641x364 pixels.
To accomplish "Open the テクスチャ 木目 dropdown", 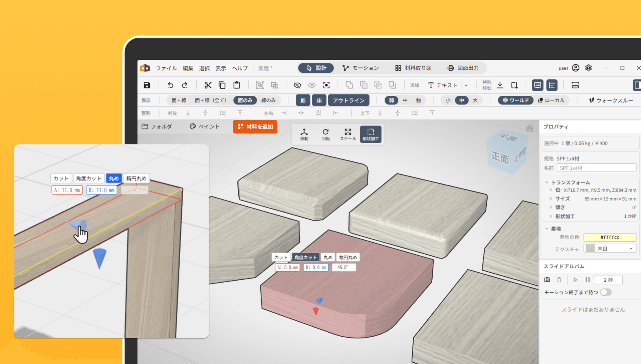I will click(610, 248).
